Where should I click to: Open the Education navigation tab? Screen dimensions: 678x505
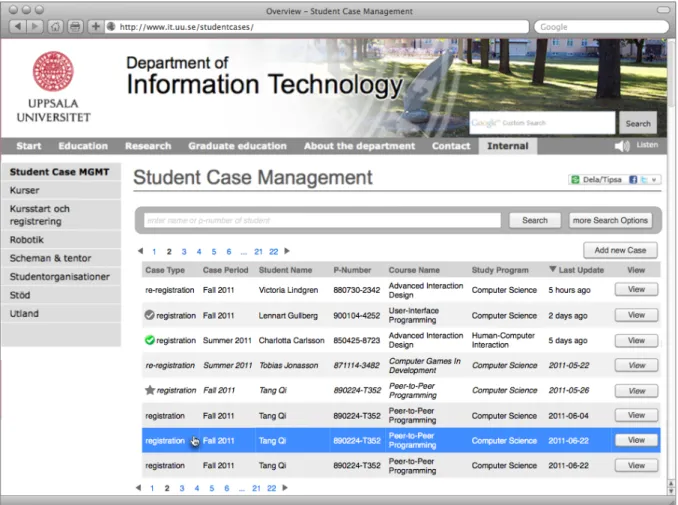point(83,146)
